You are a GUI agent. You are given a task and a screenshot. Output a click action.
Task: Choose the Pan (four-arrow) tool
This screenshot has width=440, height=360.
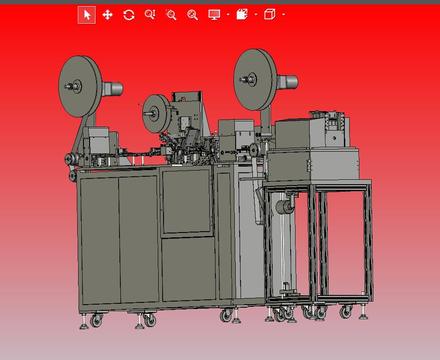pyautogui.click(x=107, y=15)
